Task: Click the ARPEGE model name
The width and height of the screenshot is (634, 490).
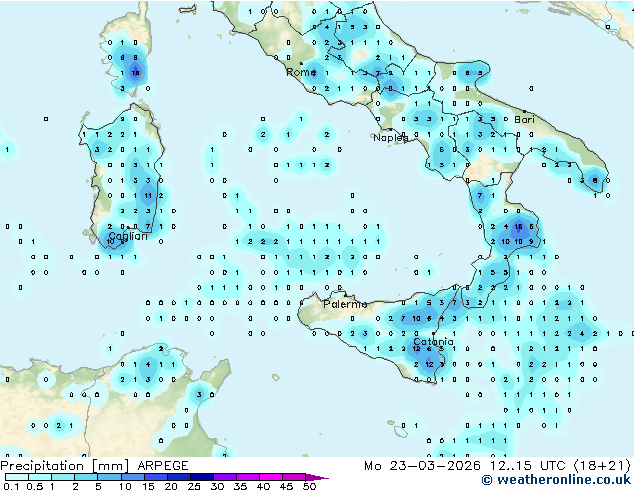Action: point(163,466)
